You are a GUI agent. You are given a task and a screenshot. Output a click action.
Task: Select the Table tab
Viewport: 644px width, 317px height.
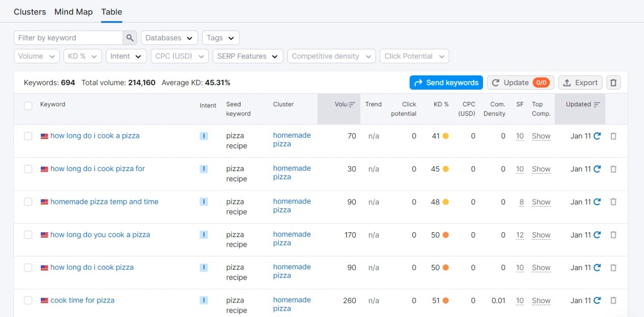pos(112,12)
